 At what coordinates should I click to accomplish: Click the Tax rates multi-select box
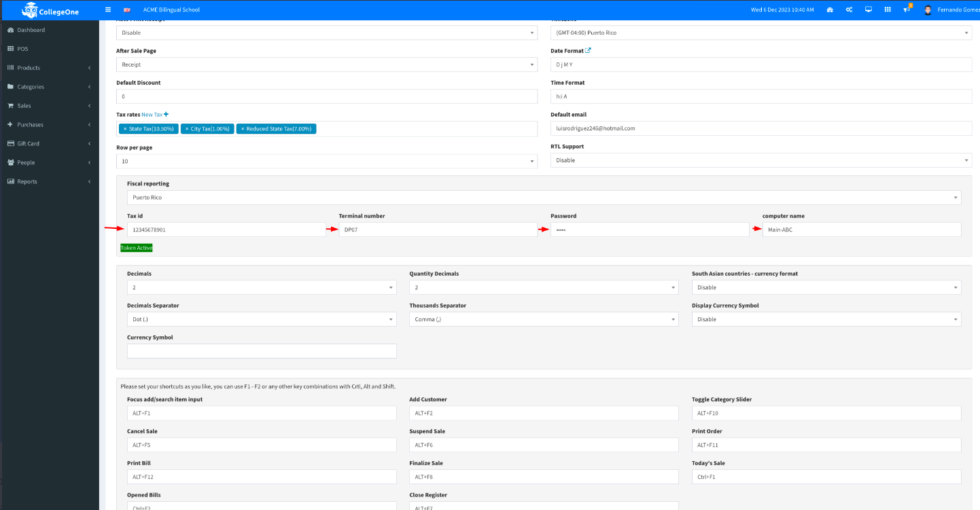tap(327, 128)
